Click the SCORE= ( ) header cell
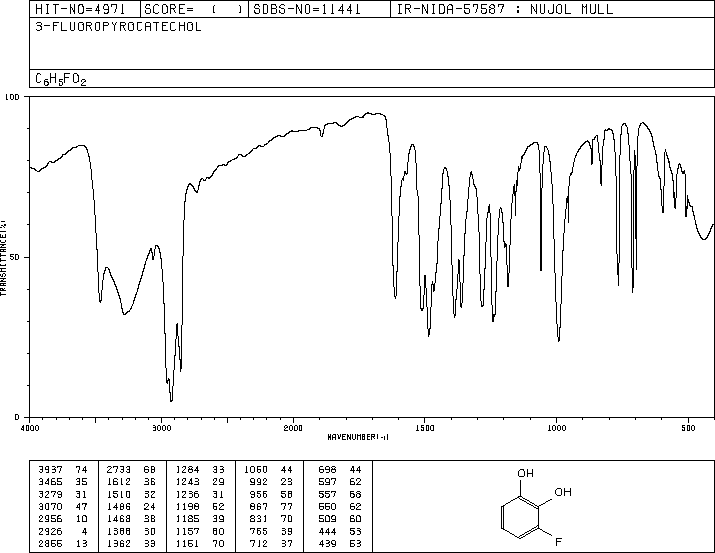The image size is (715, 553). [x=194, y=9]
